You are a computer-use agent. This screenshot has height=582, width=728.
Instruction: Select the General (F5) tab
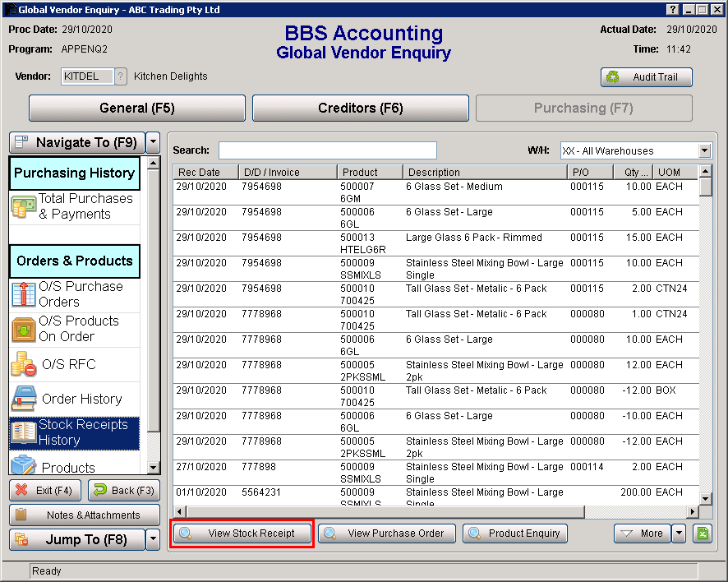pos(136,108)
